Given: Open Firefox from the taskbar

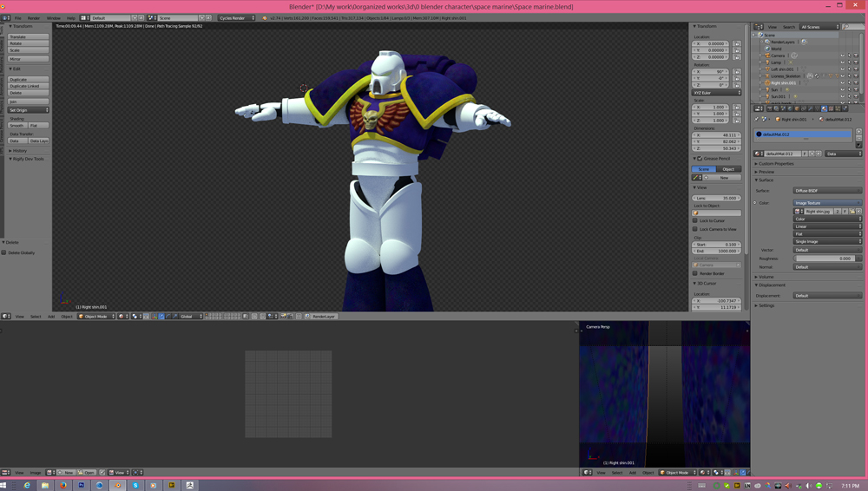Looking at the screenshot, I should coord(63,485).
